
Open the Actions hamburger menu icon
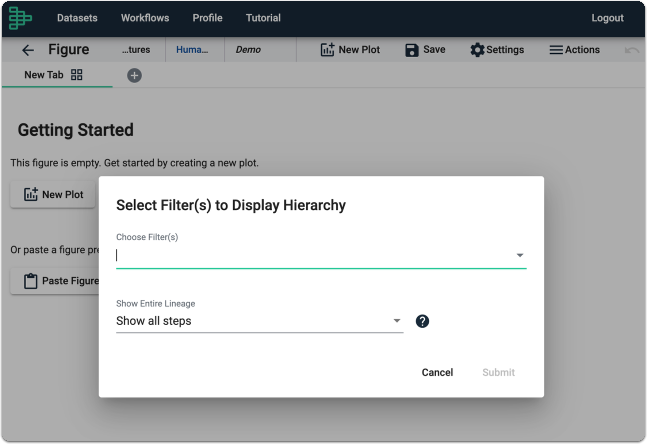point(556,50)
